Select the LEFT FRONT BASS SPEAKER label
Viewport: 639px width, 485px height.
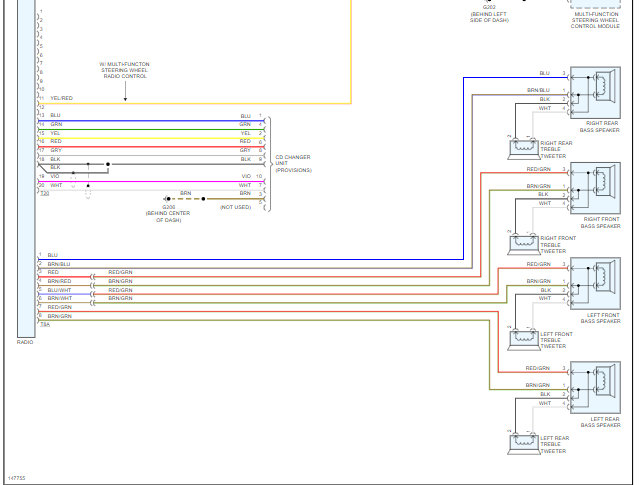(600, 318)
